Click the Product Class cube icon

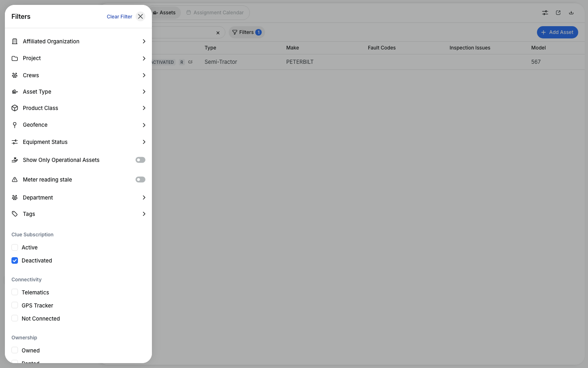point(15,108)
